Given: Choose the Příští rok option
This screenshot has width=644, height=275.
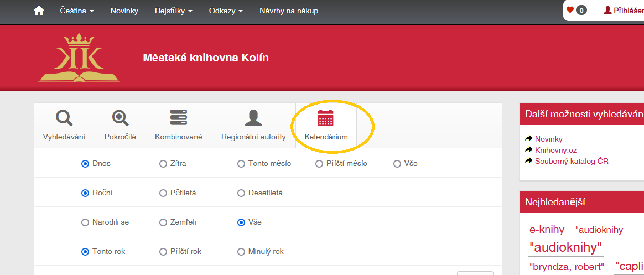Looking at the screenshot, I should tap(163, 252).
